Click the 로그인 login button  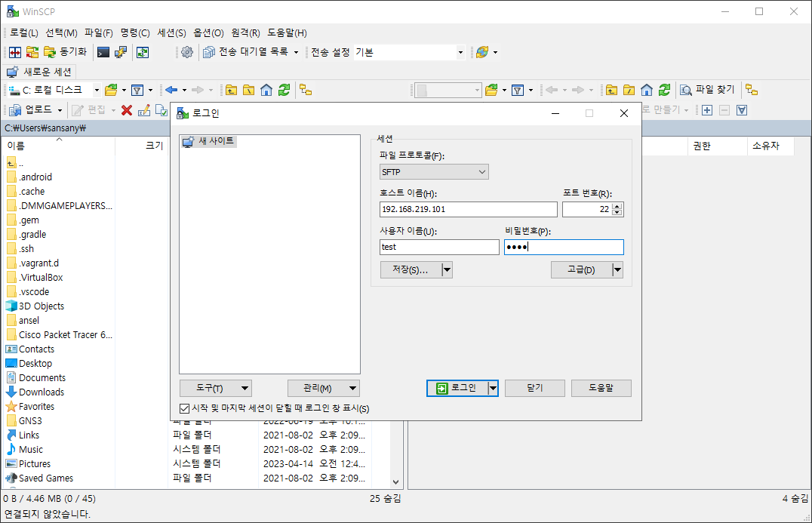(x=457, y=388)
